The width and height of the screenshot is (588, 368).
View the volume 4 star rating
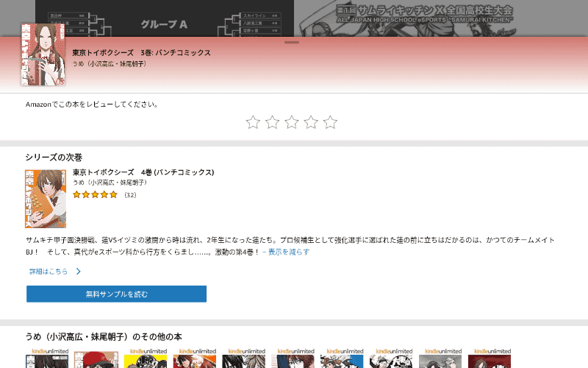tap(96, 194)
